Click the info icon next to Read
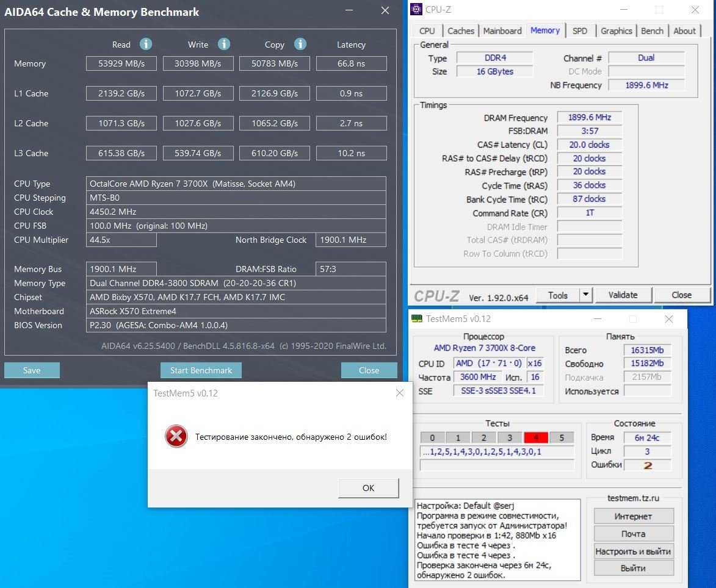716x588 pixels. 145,44
